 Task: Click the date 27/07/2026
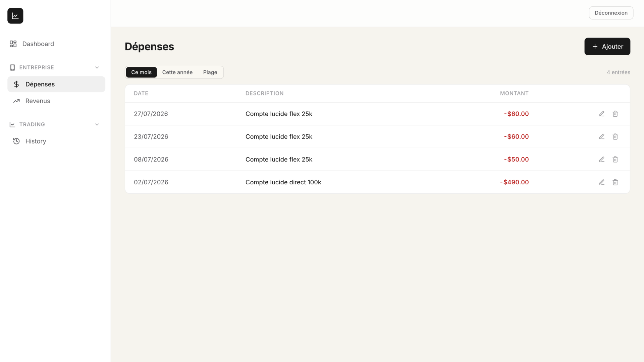click(x=151, y=114)
